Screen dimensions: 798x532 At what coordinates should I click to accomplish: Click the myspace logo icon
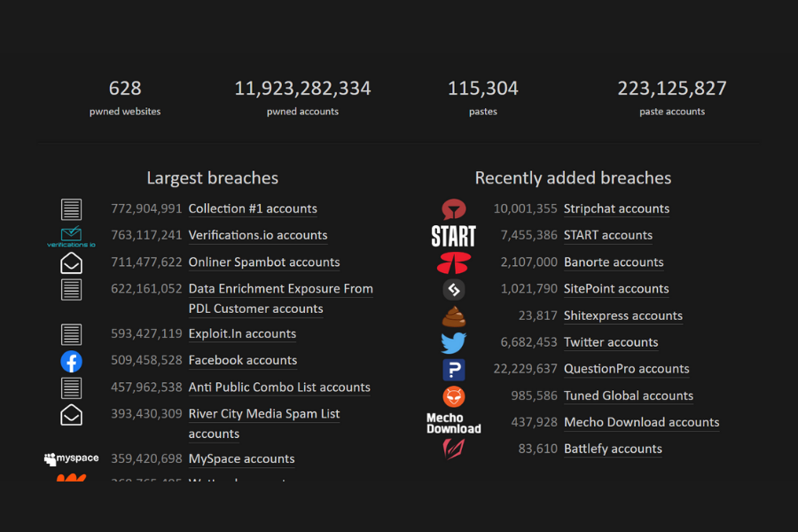coord(71,458)
